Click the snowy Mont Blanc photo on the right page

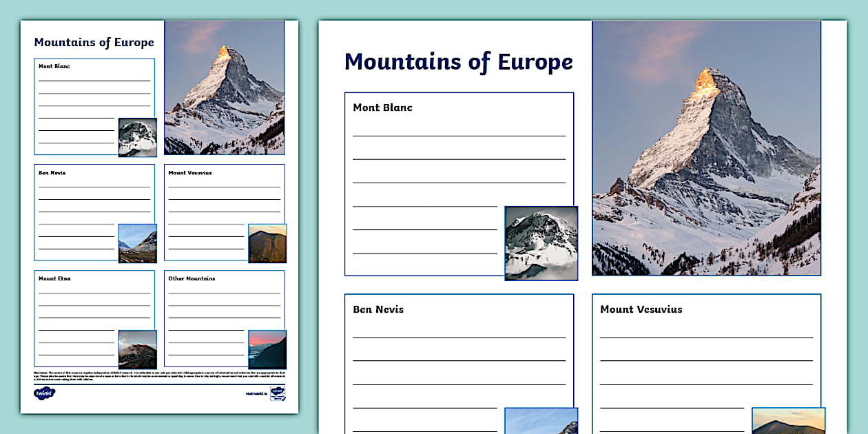(x=541, y=242)
